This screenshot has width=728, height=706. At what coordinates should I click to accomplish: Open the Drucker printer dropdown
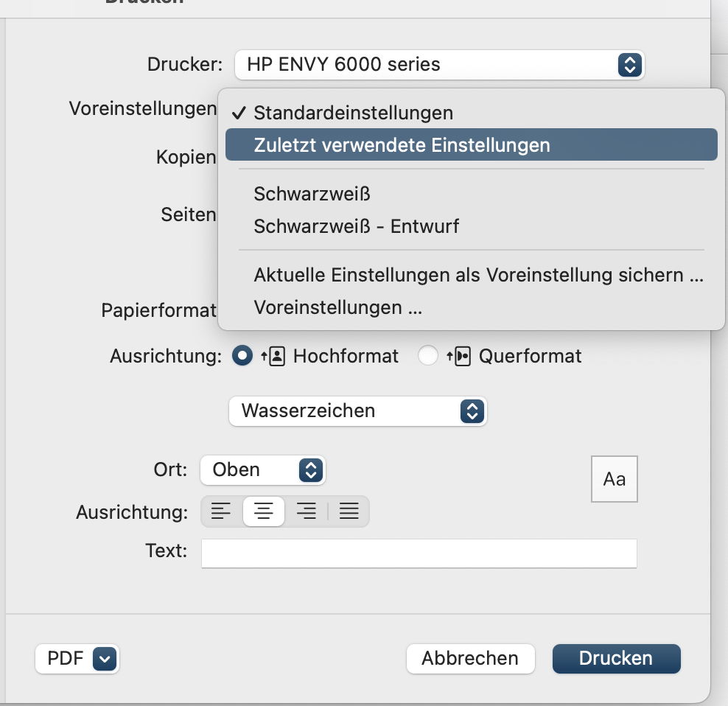tap(439, 65)
